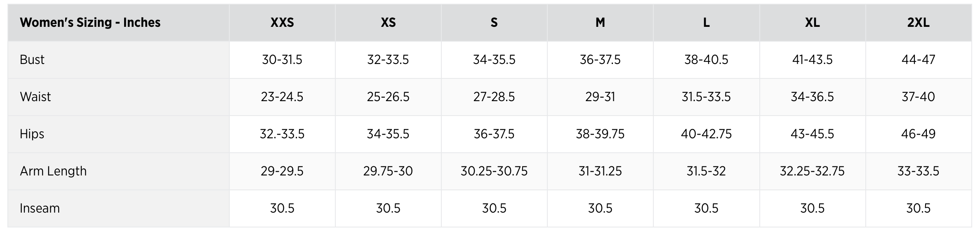Viewport: 980px width, 232px height.
Task: Select the 23-24.5 waist cell for XXS
Action: point(282,97)
